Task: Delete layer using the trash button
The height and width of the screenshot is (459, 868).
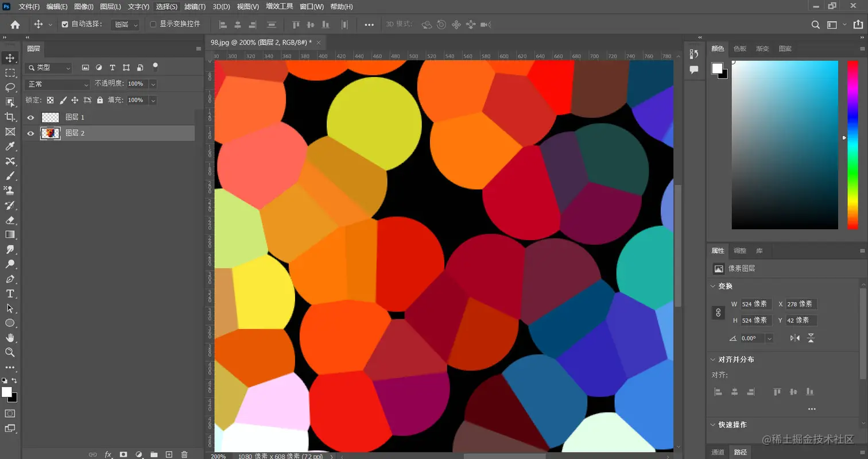Action: point(184,454)
